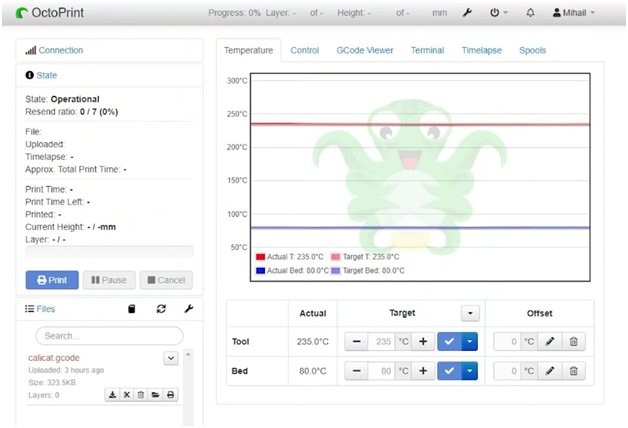This screenshot has height=428, width=628.
Task: Switch to the GCode Viewer tab
Action: (x=364, y=50)
